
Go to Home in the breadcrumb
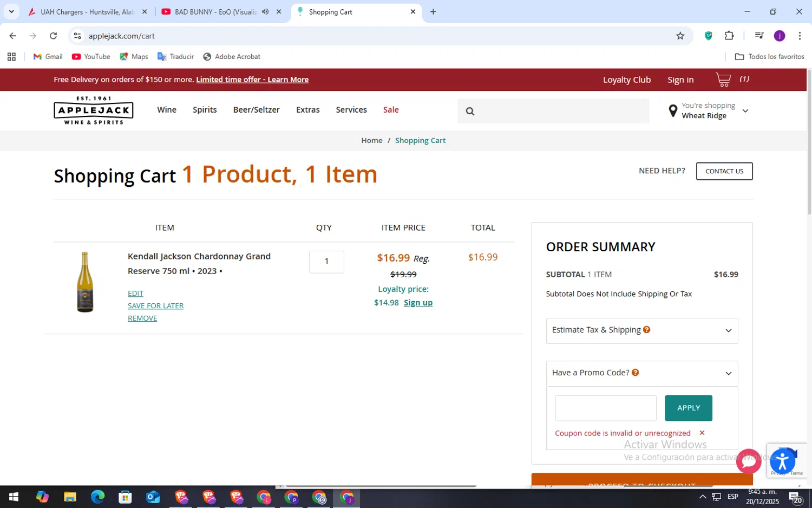pos(372,140)
